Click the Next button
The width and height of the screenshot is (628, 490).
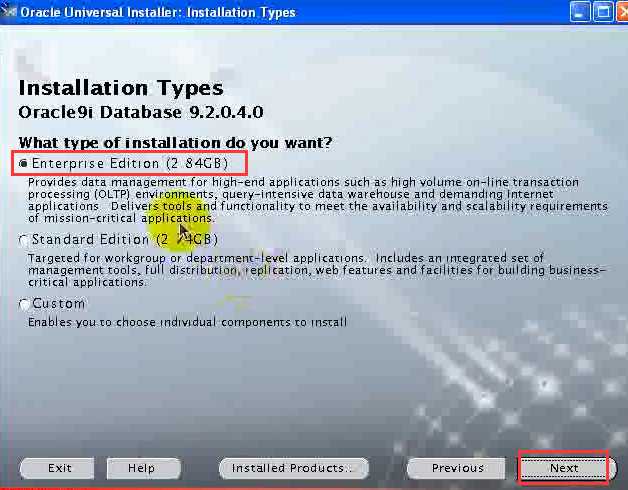pyautogui.click(x=564, y=468)
